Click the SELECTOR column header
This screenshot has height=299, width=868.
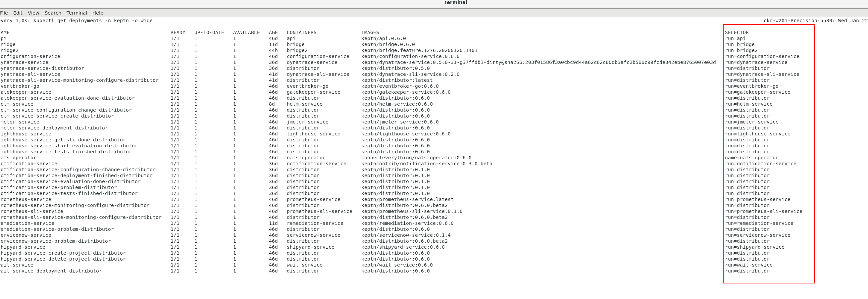pyautogui.click(x=737, y=32)
